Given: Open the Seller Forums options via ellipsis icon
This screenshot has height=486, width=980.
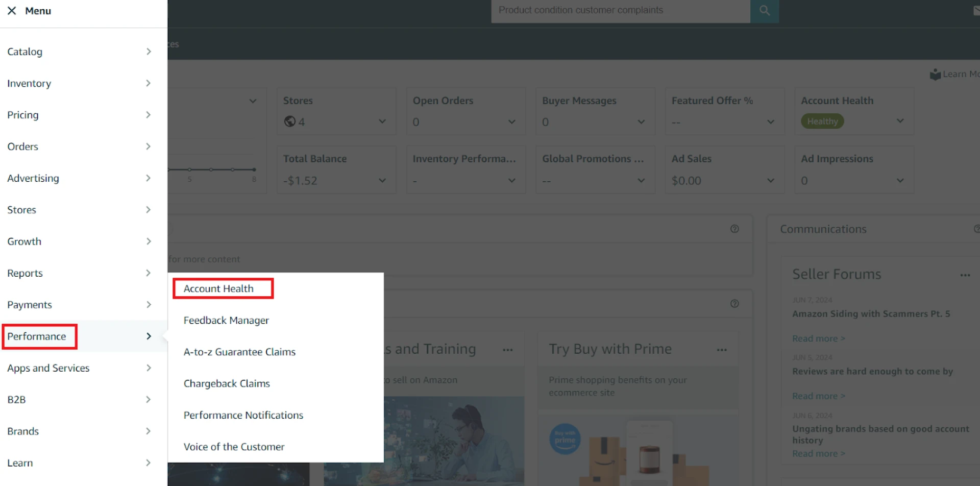Looking at the screenshot, I should point(966,275).
